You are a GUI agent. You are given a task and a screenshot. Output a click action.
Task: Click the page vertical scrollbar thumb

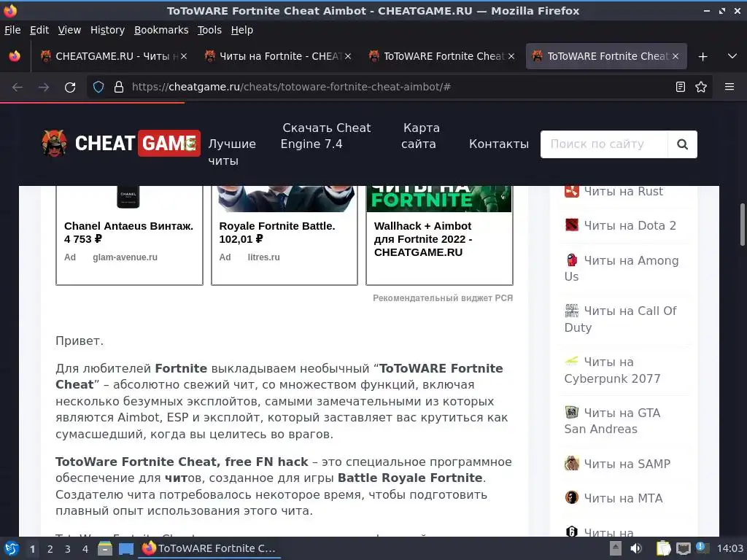[742, 225]
